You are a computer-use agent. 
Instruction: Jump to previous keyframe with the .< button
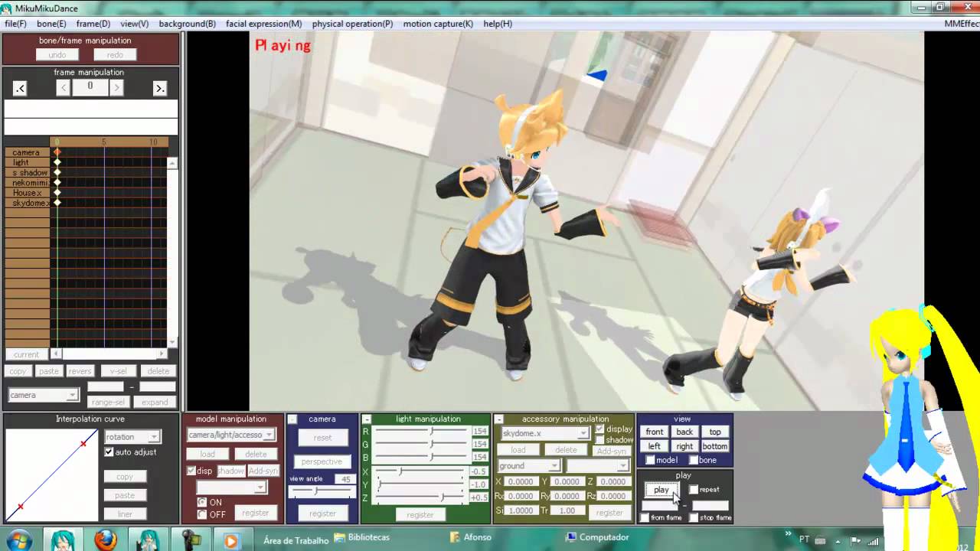point(20,89)
